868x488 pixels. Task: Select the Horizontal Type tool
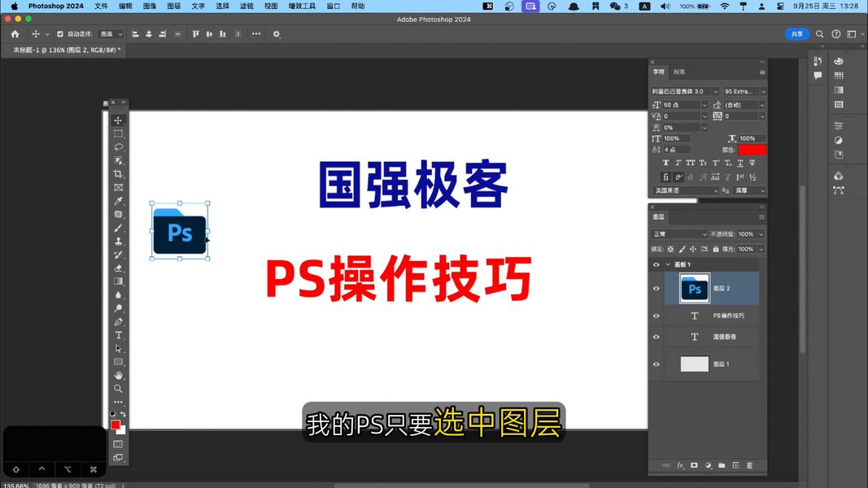click(118, 335)
